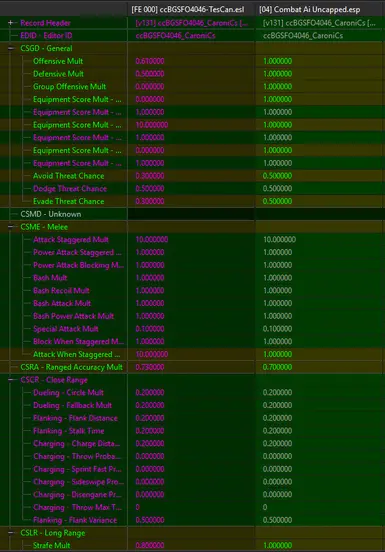Select the Combat Ai Uncapped.esp column header
The height and width of the screenshot is (552, 385).
(309, 10)
